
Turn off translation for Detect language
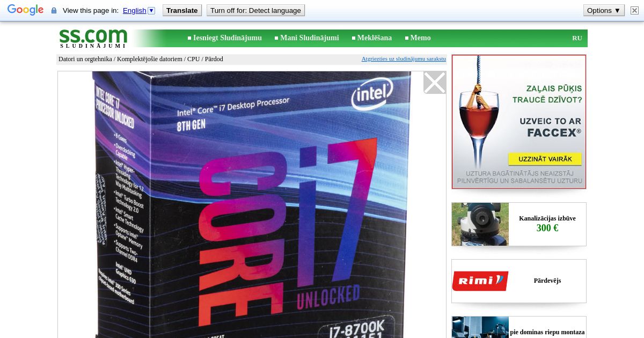255,10
